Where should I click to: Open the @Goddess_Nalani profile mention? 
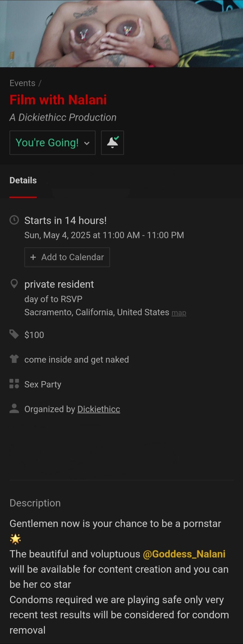[x=184, y=554]
